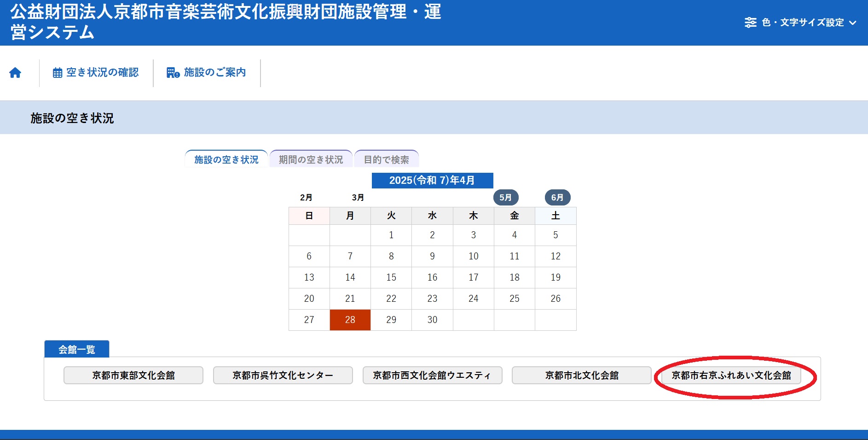Pick date 3 in the calendar
868x440 pixels.
[474, 235]
